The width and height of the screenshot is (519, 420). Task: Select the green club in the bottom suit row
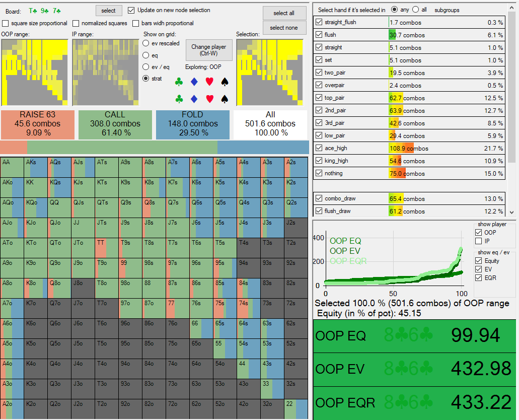click(x=179, y=99)
